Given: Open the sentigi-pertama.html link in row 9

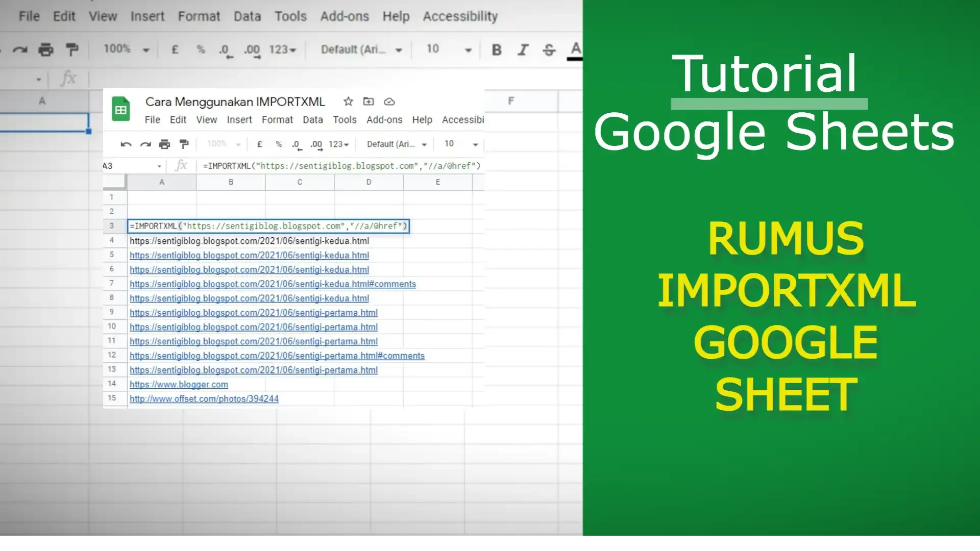Looking at the screenshot, I should 254,313.
